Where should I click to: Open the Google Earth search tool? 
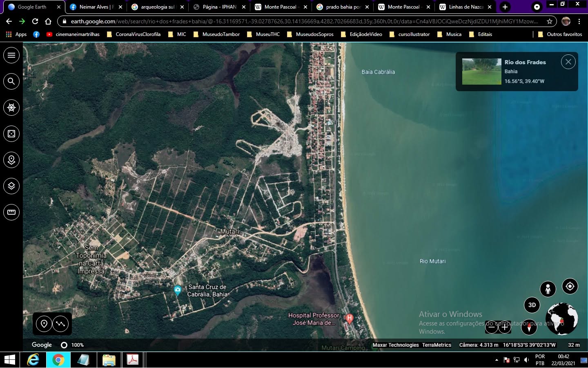[x=11, y=81]
